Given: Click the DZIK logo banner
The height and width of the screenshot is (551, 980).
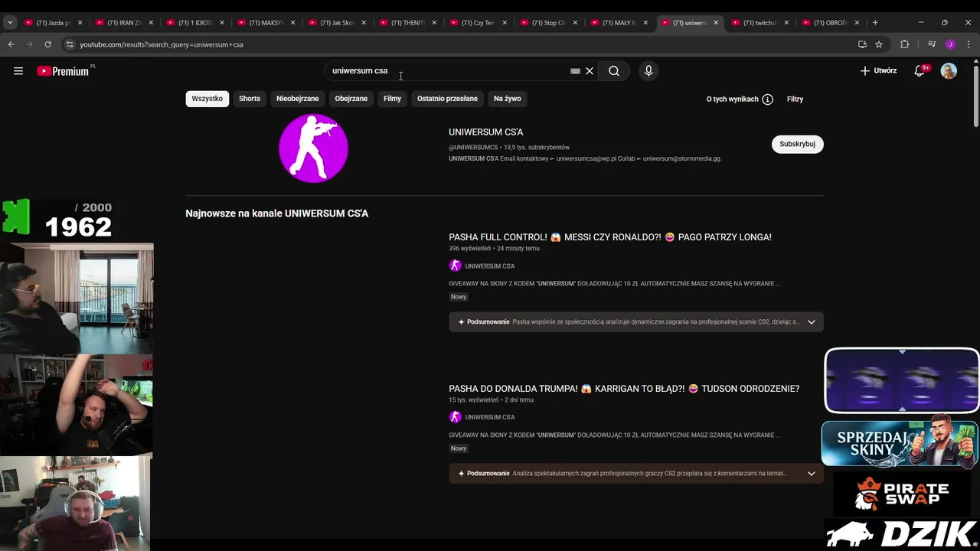Looking at the screenshot, I should click(902, 534).
